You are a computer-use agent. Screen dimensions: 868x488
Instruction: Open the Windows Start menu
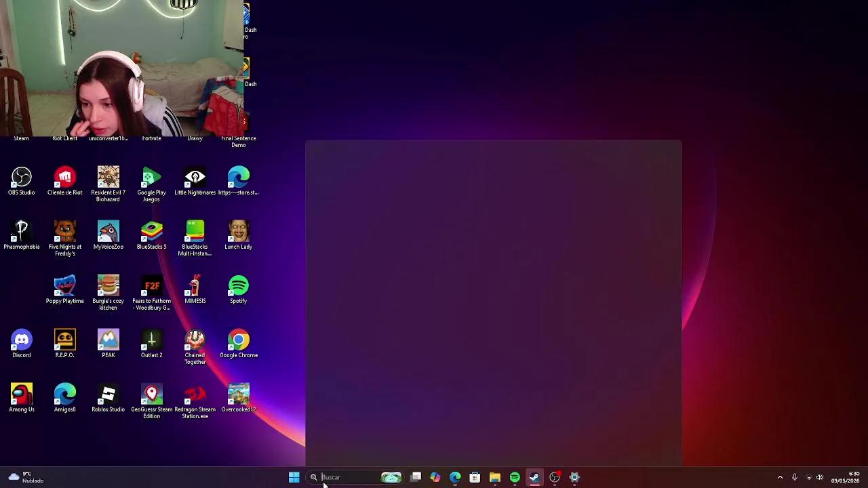click(x=294, y=477)
